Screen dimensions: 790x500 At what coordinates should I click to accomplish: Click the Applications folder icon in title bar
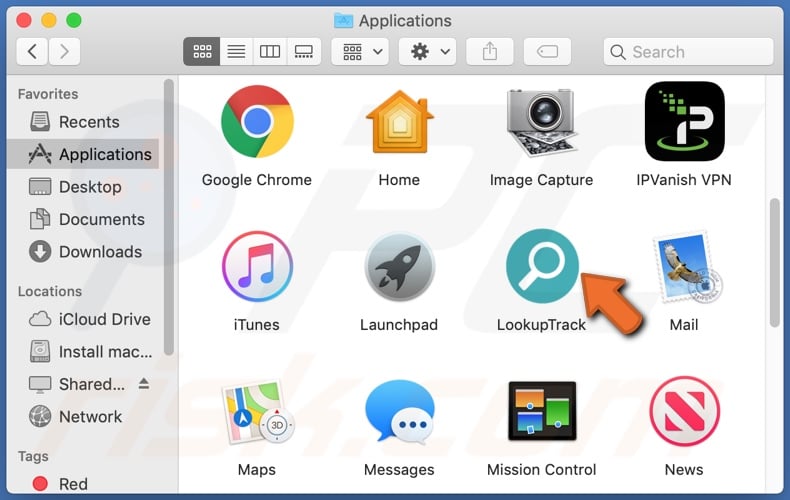coord(344,21)
